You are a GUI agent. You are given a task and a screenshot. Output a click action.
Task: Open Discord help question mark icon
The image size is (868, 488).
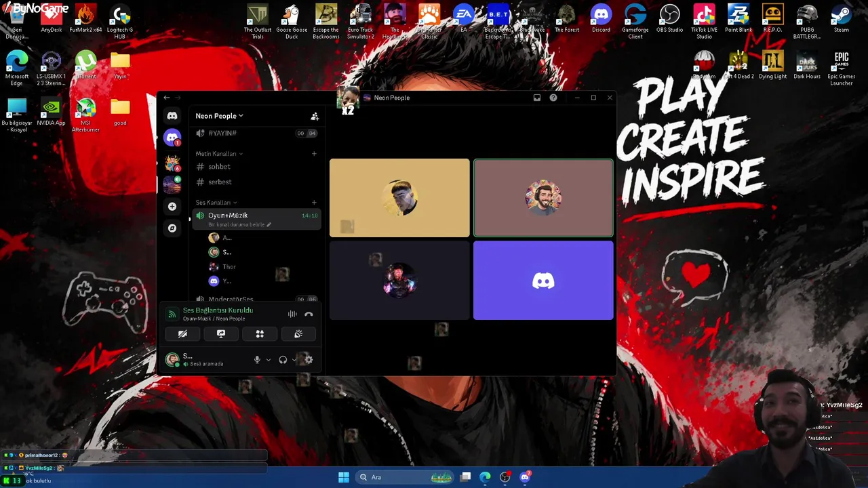pos(553,98)
